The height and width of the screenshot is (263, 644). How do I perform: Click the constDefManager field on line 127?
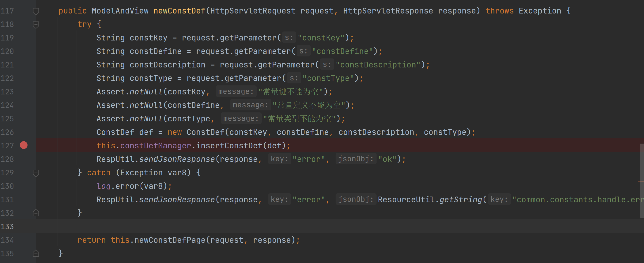[x=156, y=146]
